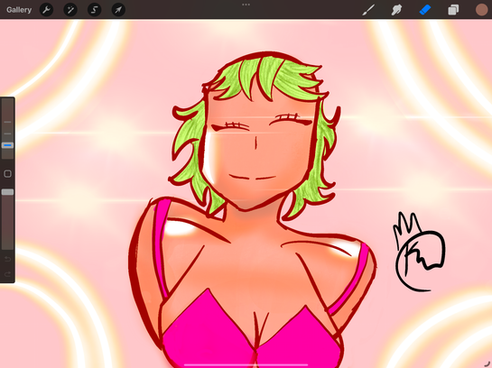Click the blue brush size slider handle
Viewport: 492px width, 368px height.
click(x=7, y=145)
